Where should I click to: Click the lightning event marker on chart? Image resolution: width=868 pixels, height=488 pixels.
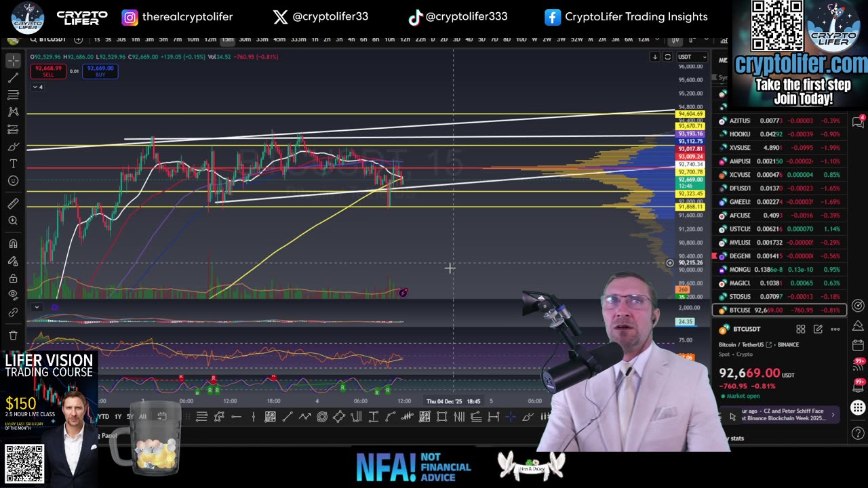pyautogui.click(x=403, y=293)
